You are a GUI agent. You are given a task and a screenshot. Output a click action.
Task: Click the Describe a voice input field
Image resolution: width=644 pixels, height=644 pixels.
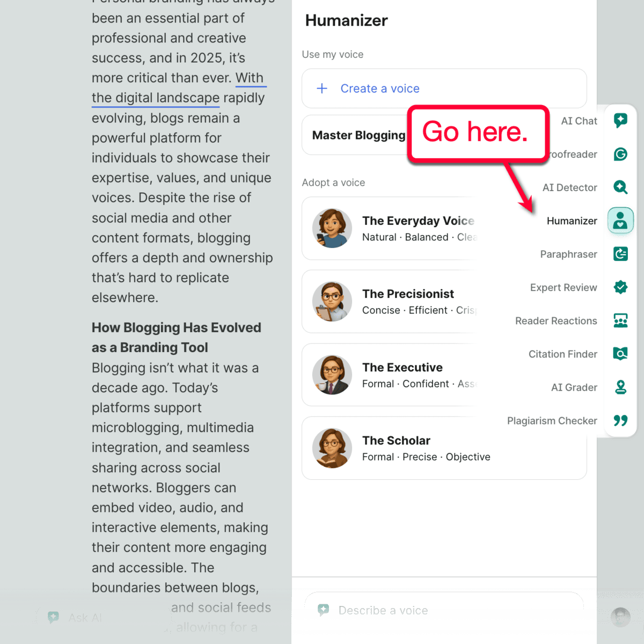pos(444,610)
